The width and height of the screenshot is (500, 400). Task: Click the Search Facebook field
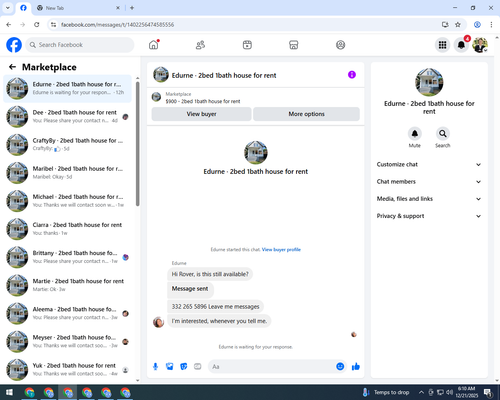pyautogui.click(x=80, y=45)
